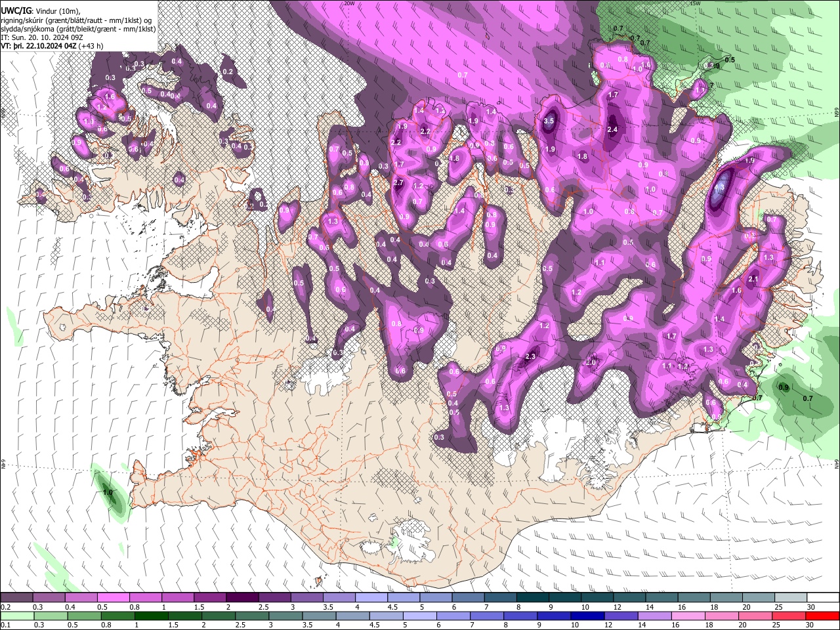Viewport: 840px width, 630px height.
Task: Select the pale grey upper swatch starting at 25
Action: tap(790, 598)
